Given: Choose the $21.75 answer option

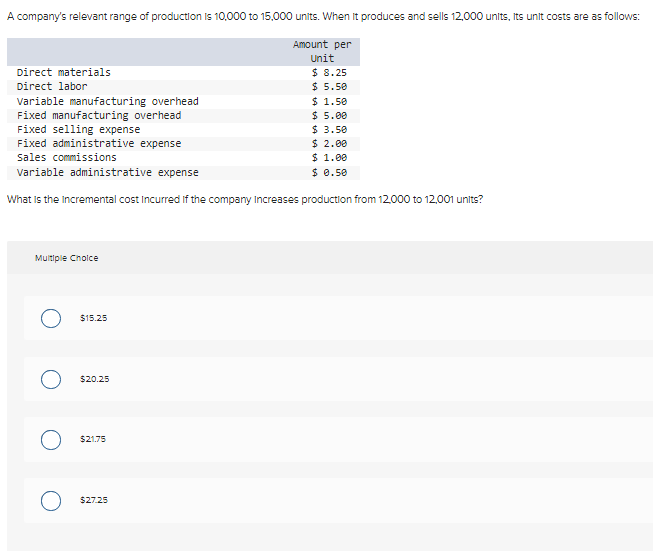Looking at the screenshot, I should pos(51,439).
